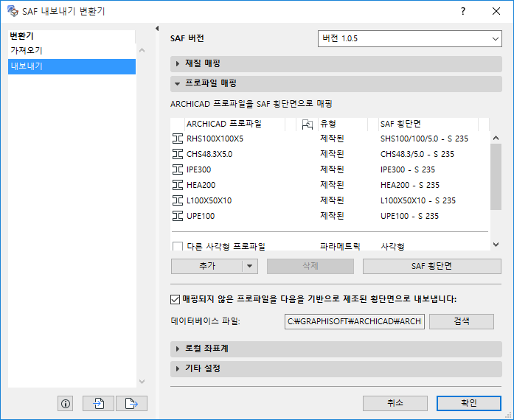Click the left list scroll up arrow
The image size is (514, 420).
point(142,50)
